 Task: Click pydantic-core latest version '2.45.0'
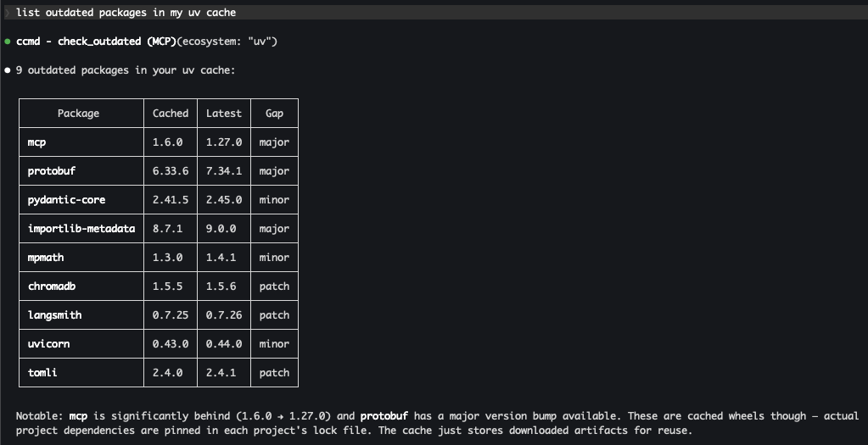click(224, 199)
